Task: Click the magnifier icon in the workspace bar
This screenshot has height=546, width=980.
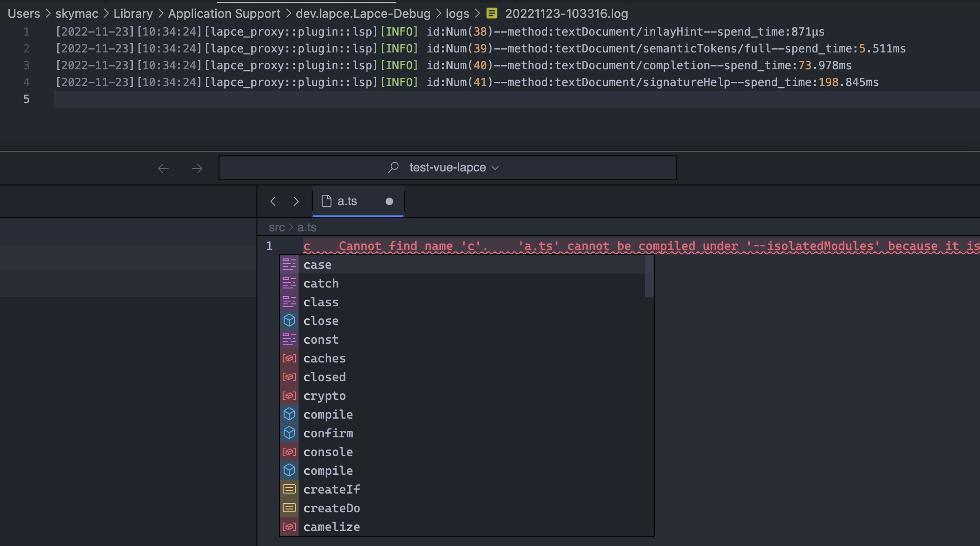Action: click(393, 167)
